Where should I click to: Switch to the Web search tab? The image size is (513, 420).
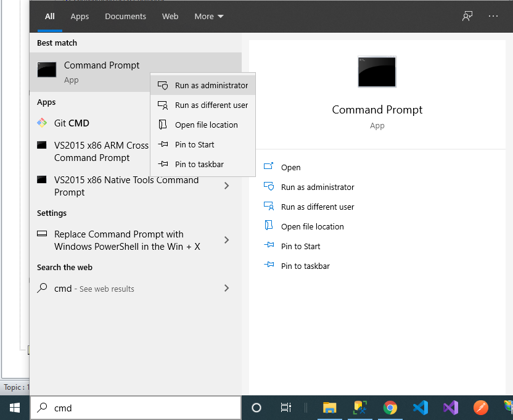pyautogui.click(x=170, y=17)
